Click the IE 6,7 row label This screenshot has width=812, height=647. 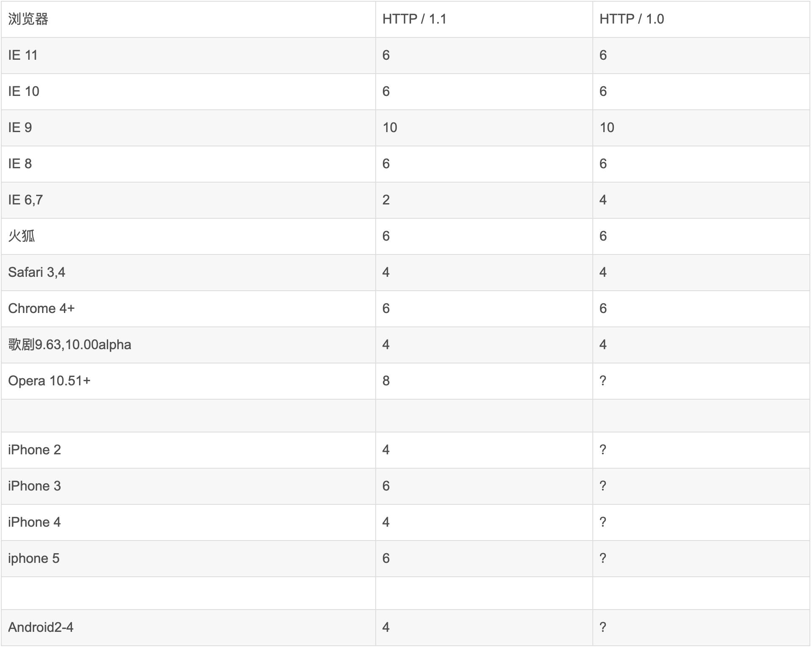tap(26, 200)
